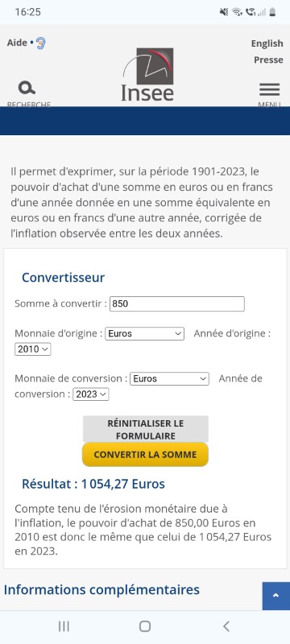The image size is (290, 644).
Task: Tap the Insee logo
Action: point(147,74)
